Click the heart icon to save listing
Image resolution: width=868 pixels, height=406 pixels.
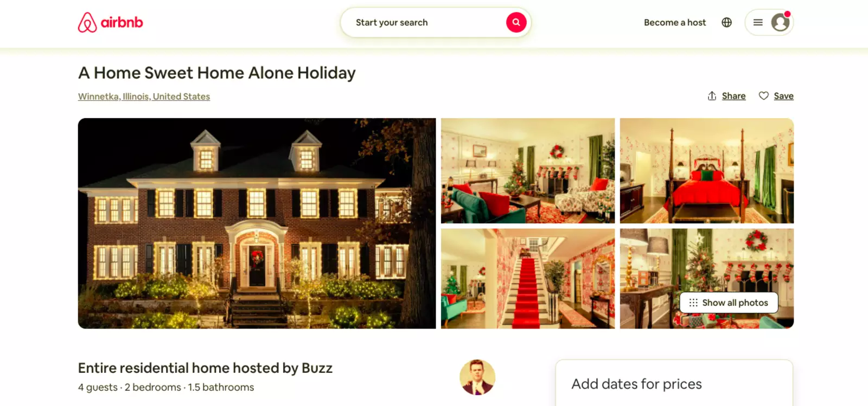point(763,96)
